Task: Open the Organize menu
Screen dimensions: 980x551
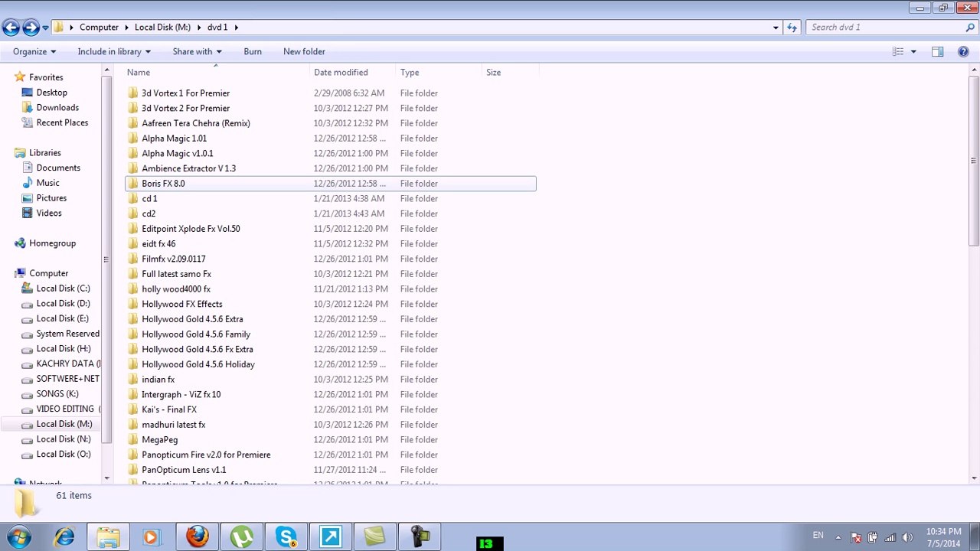Action: (x=34, y=52)
